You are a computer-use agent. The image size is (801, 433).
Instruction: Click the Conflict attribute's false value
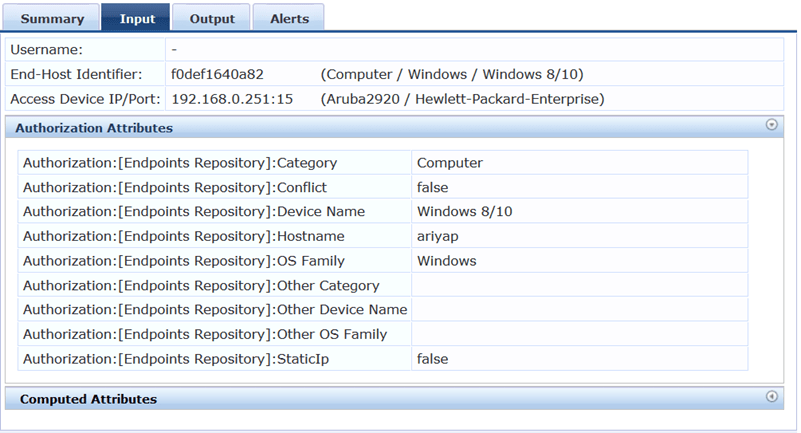pos(432,187)
